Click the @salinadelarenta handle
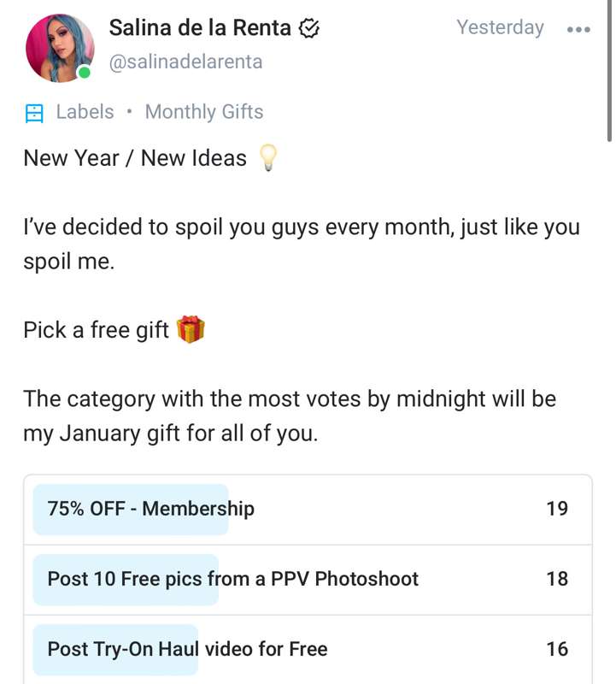The height and width of the screenshot is (684, 616). (185, 62)
